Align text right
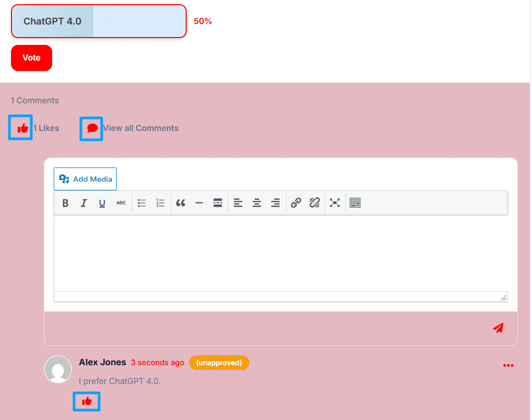 click(275, 203)
